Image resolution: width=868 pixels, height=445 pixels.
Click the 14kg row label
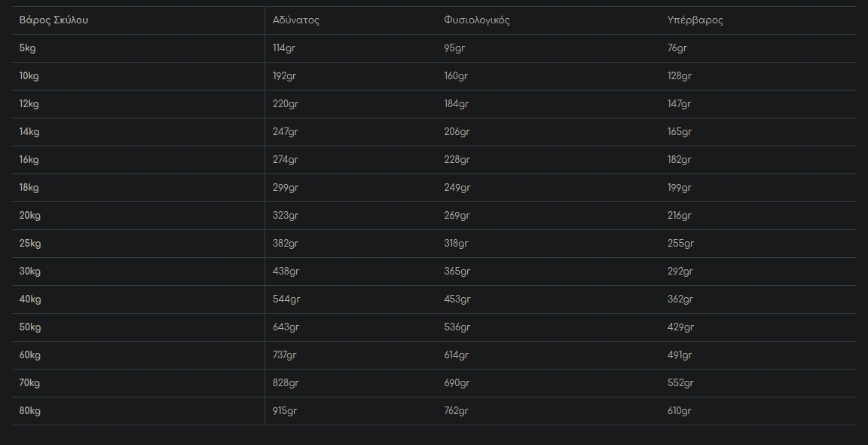(x=29, y=132)
